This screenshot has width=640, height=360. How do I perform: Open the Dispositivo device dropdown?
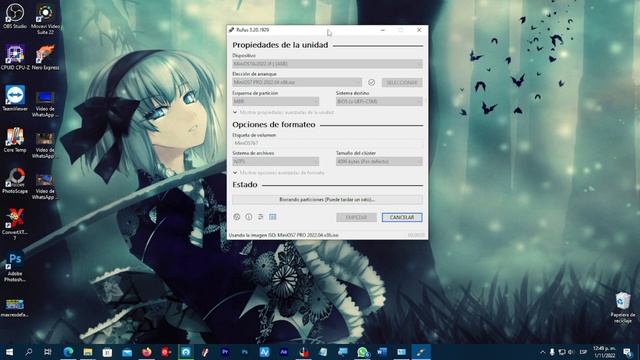click(327, 64)
